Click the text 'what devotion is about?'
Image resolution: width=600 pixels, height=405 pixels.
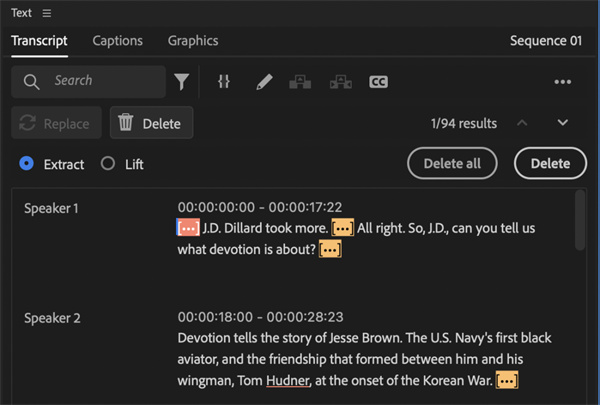tap(246, 250)
